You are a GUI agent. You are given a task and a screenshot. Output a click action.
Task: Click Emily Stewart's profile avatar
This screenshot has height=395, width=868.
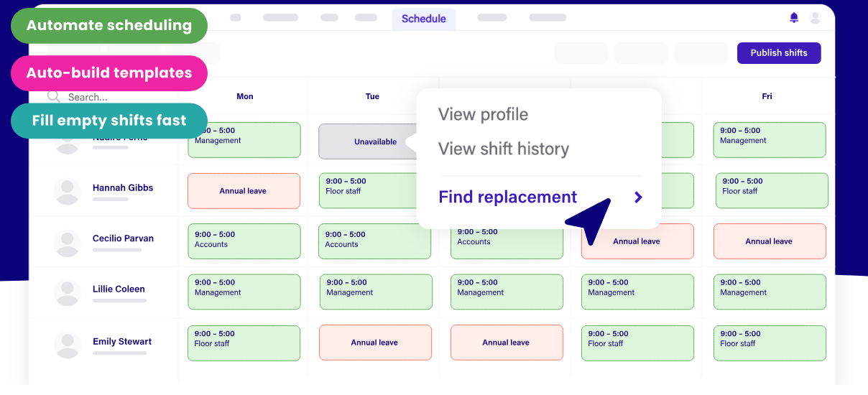(x=68, y=345)
